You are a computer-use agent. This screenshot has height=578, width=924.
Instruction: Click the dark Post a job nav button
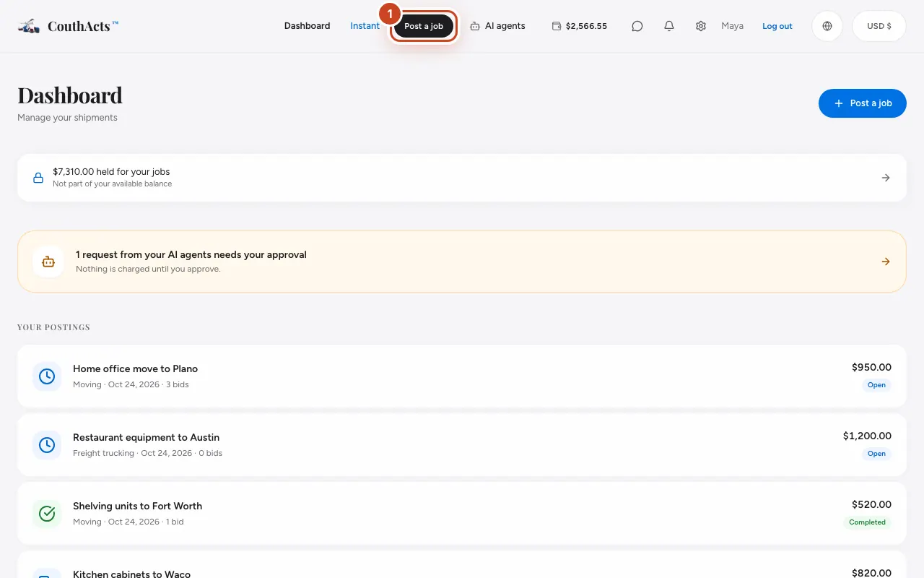point(424,26)
